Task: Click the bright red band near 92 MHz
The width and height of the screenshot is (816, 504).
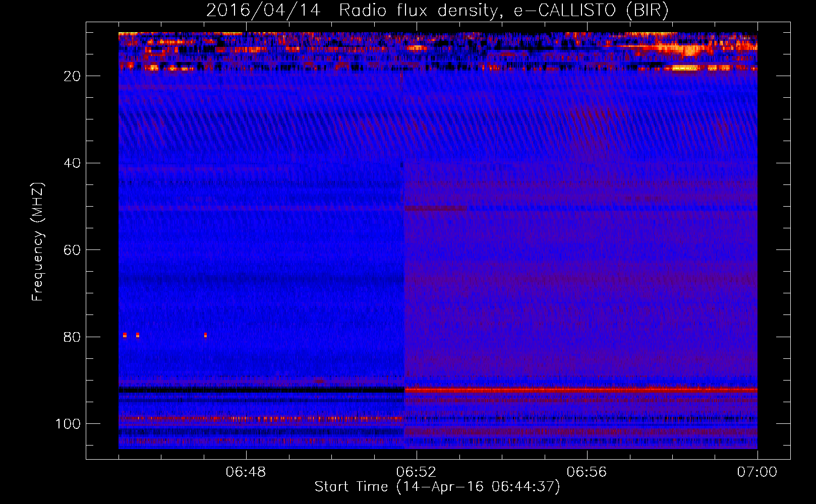Action: 581,390
